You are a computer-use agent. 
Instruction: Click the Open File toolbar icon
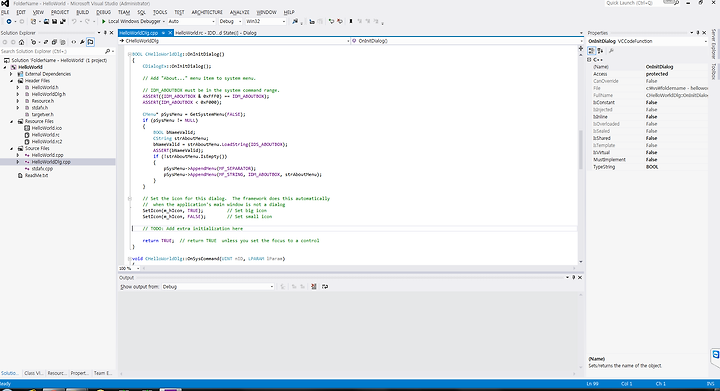pyautogui.click(x=46, y=22)
